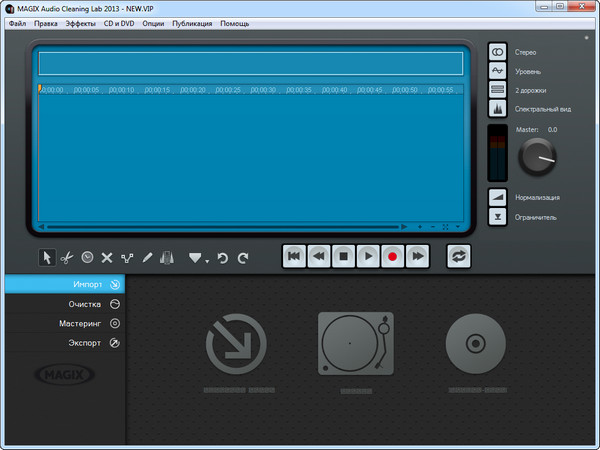Image resolution: width=600 pixels, height=450 pixels.
Task: Click the MAGIX logo in the sidebar
Action: [65, 375]
